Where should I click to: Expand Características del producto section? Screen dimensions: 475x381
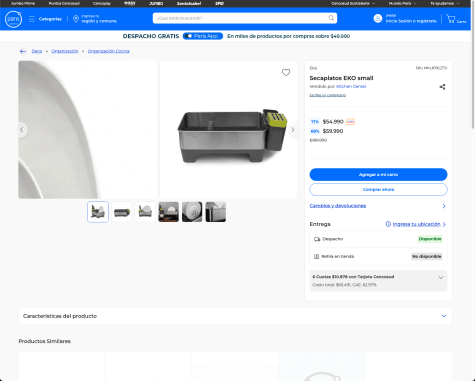coord(235,316)
